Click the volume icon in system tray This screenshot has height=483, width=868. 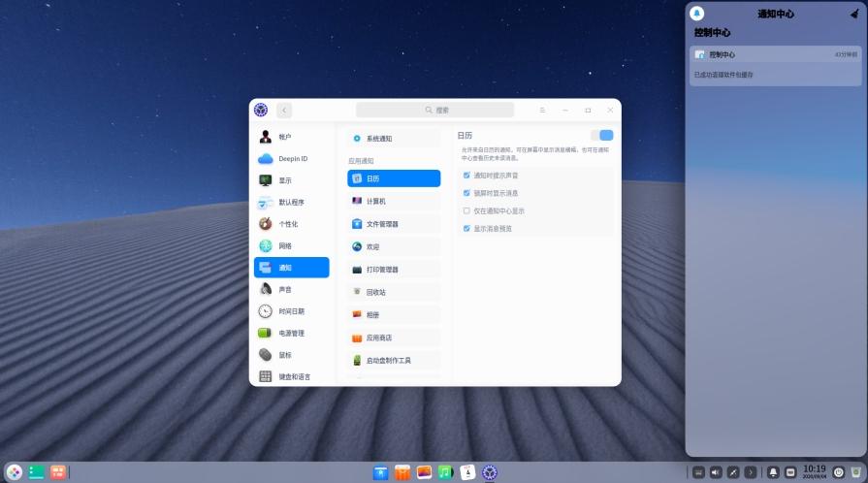(x=716, y=472)
